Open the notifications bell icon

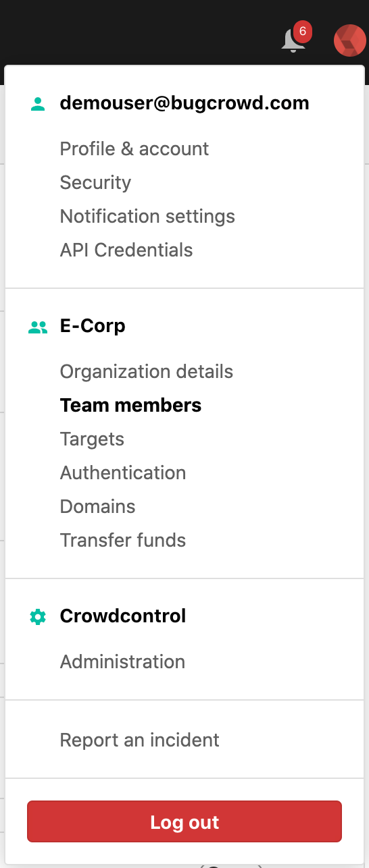pyautogui.click(x=292, y=41)
